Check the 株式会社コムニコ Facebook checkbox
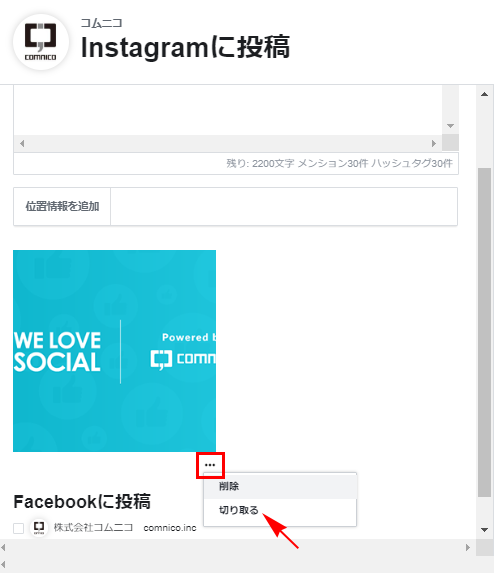This screenshot has width=494, height=573. pyautogui.click(x=19, y=528)
